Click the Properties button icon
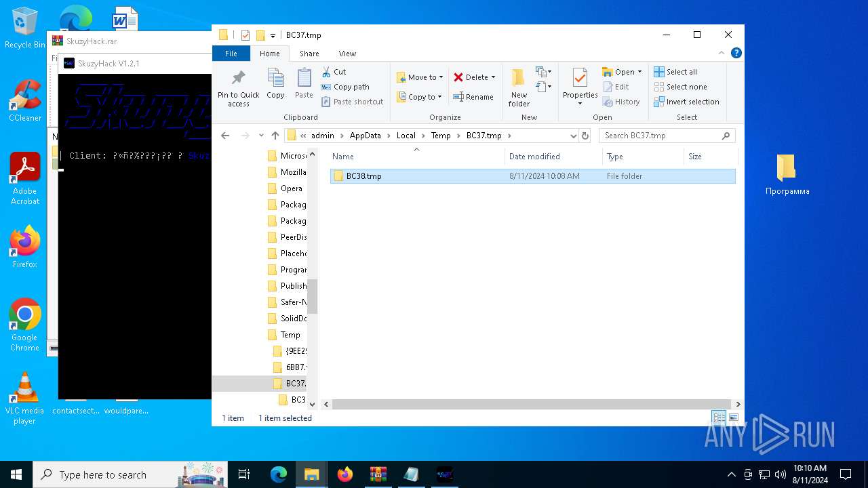 [580, 77]
